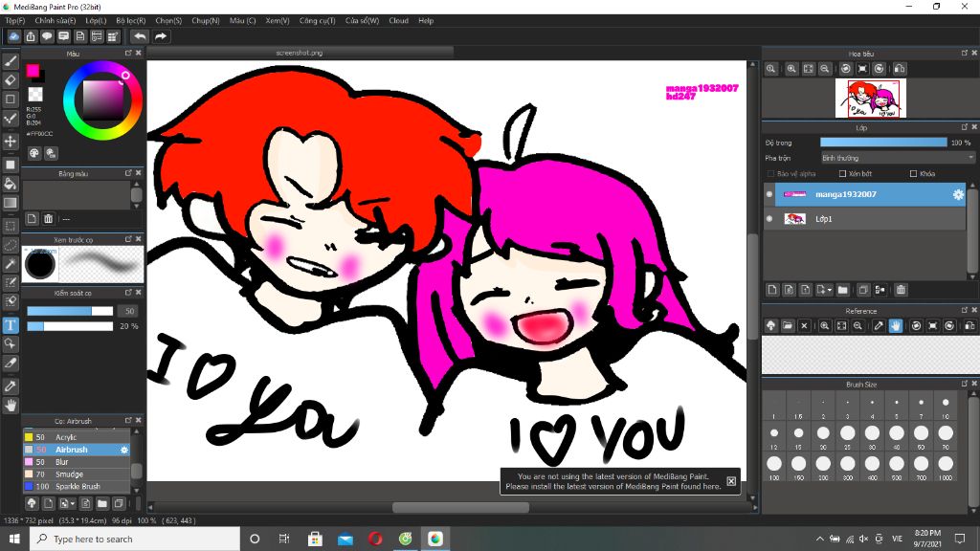Select the Smudge brush

(77, 474)
